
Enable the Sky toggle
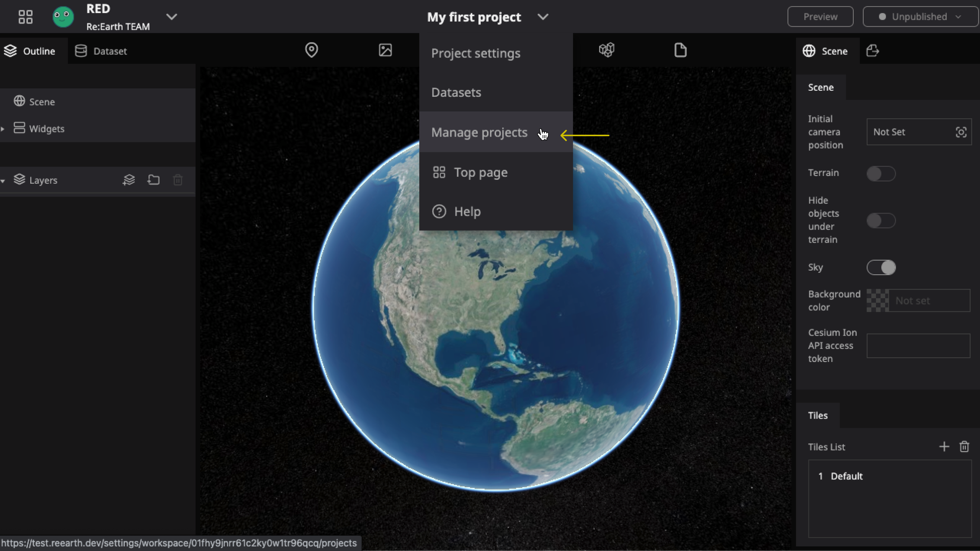point(881,267)
